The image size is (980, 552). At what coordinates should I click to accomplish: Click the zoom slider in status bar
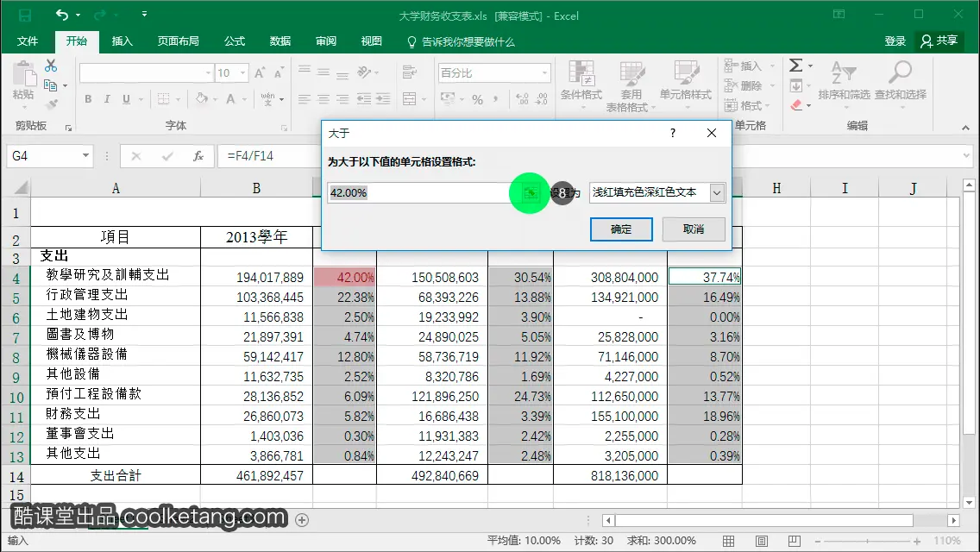pyautogui.click(x=867, y=542)
